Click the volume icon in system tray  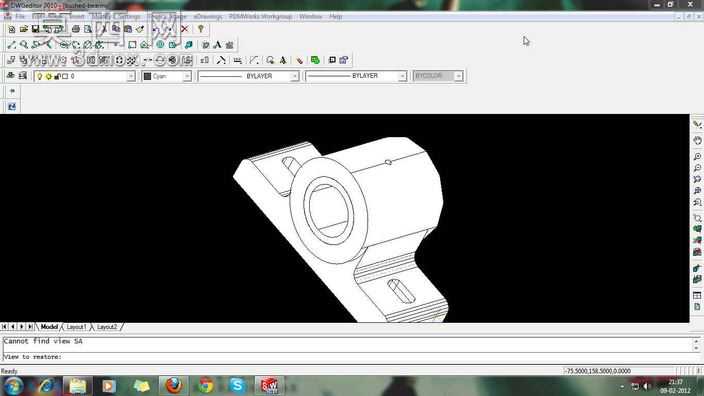(647, 386)
